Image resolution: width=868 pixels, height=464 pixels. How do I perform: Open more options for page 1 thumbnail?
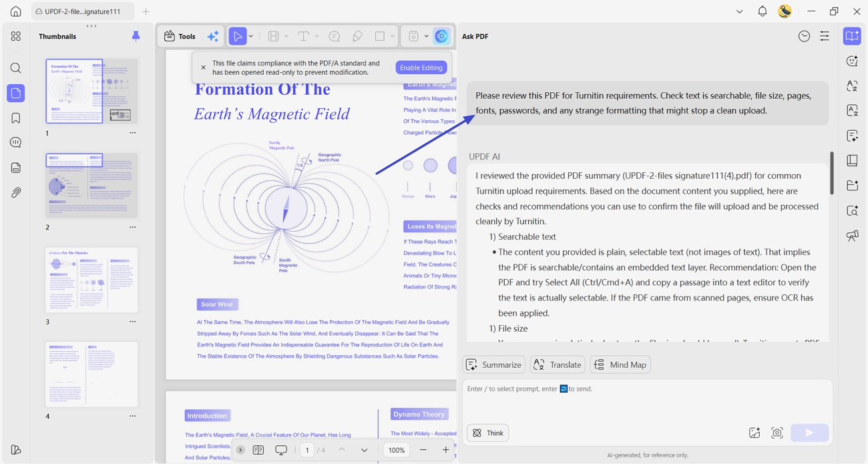coord(132,133)
